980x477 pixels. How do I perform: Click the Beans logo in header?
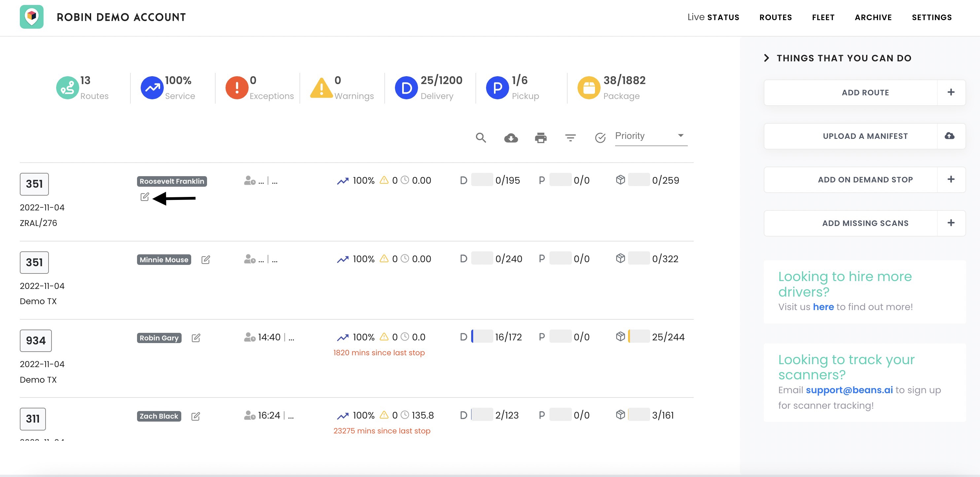[32, 17]
